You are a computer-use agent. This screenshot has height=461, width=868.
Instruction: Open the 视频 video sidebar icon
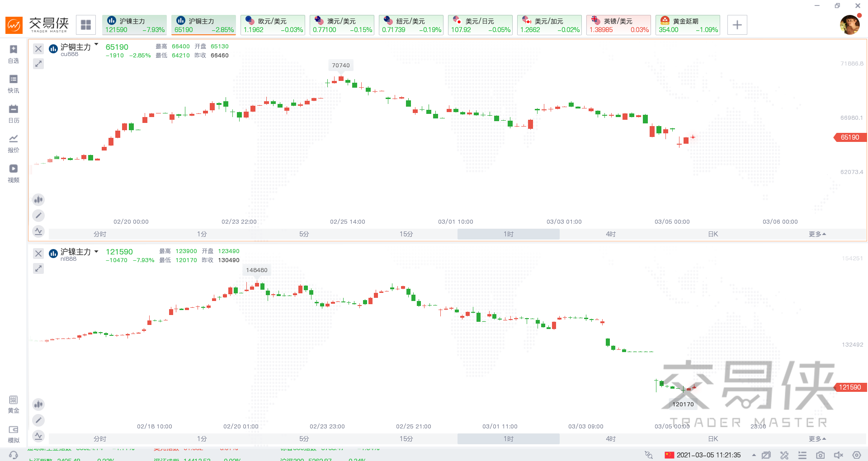14,174
